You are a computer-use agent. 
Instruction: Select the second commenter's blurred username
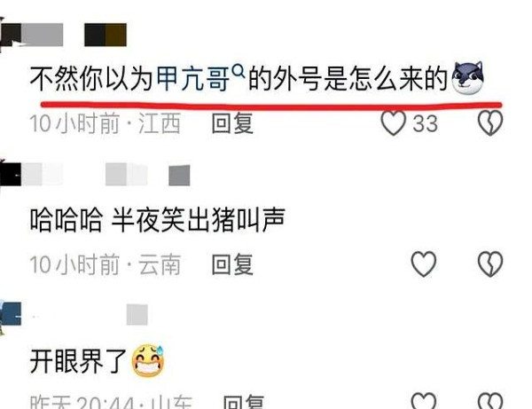point(106,175)
